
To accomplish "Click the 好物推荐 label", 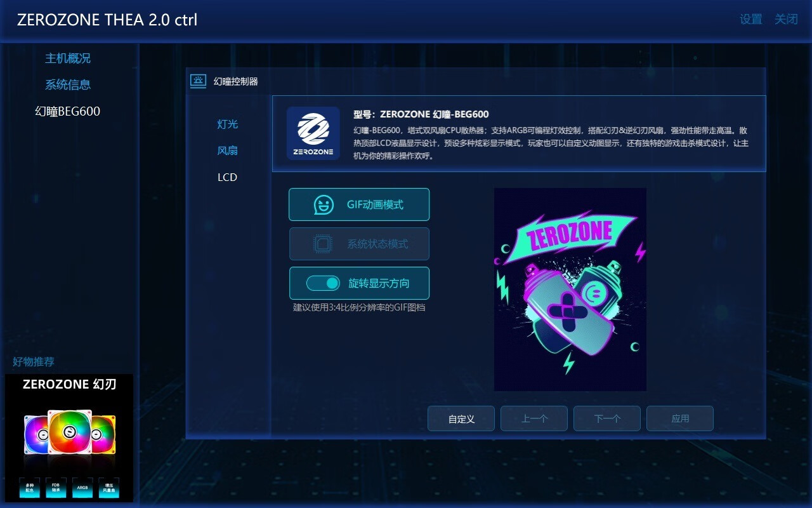I will click(x=34, y=361).
